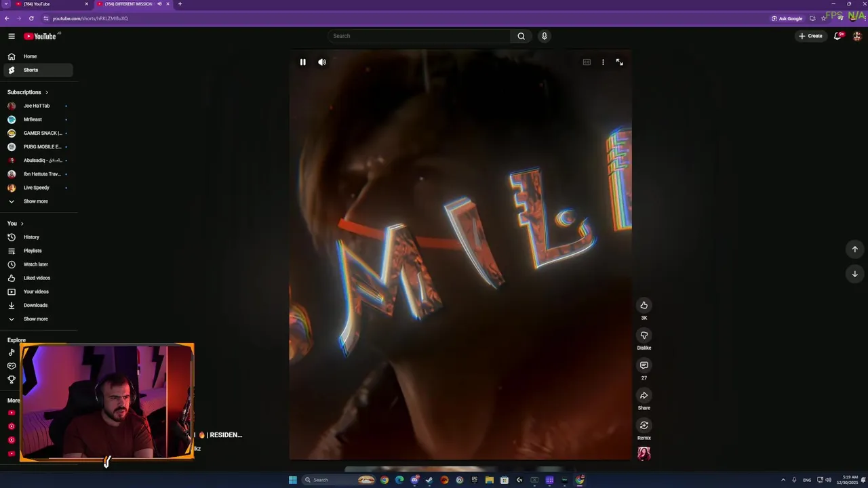Go to the next Short with down arrow
The height and width of the screenshot is (488, 868).
point(854,274)
